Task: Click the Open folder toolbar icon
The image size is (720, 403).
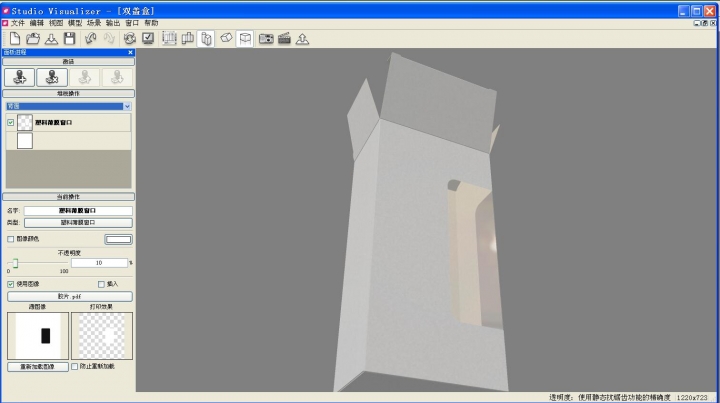Action: coord(33,38)
